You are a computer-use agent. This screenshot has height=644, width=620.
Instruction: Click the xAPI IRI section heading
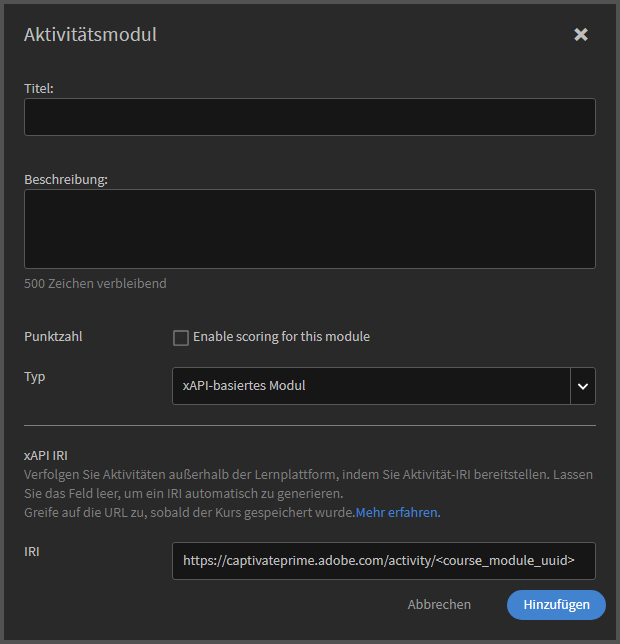(44, 453)
